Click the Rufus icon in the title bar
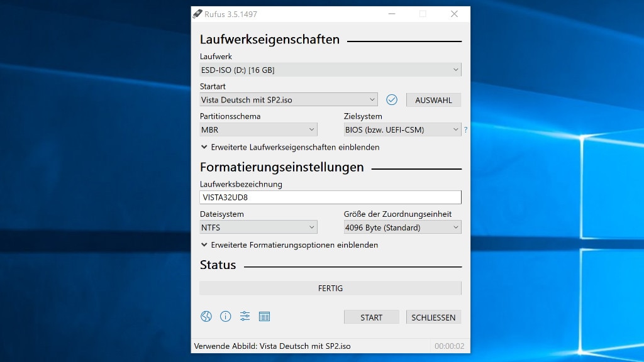The image size is (644, 362). [198, 13]
